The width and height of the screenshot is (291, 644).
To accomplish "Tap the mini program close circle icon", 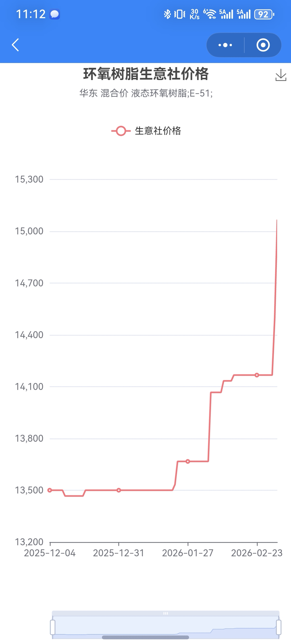I will point(263,45).
